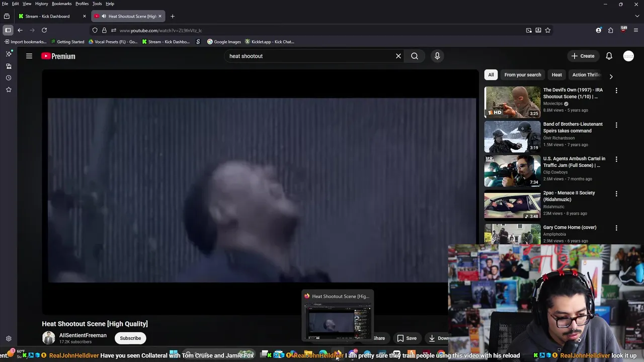Open the extensions puzzle icon
Screen dimensions: 644x362
coord(611,30)
